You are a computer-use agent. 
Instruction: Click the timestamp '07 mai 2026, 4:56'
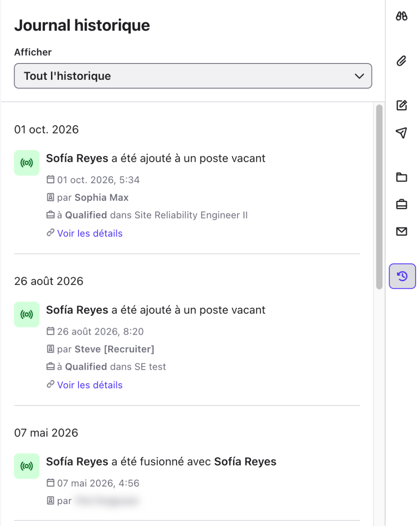pyautogui.click(x=98, y=484)
